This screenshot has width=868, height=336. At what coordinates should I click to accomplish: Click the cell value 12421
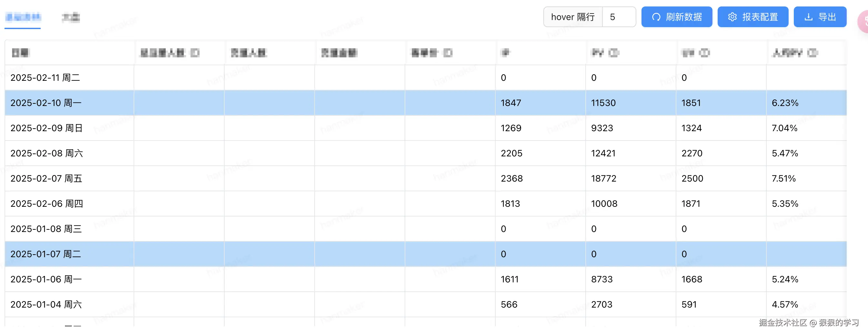point(603,153)
